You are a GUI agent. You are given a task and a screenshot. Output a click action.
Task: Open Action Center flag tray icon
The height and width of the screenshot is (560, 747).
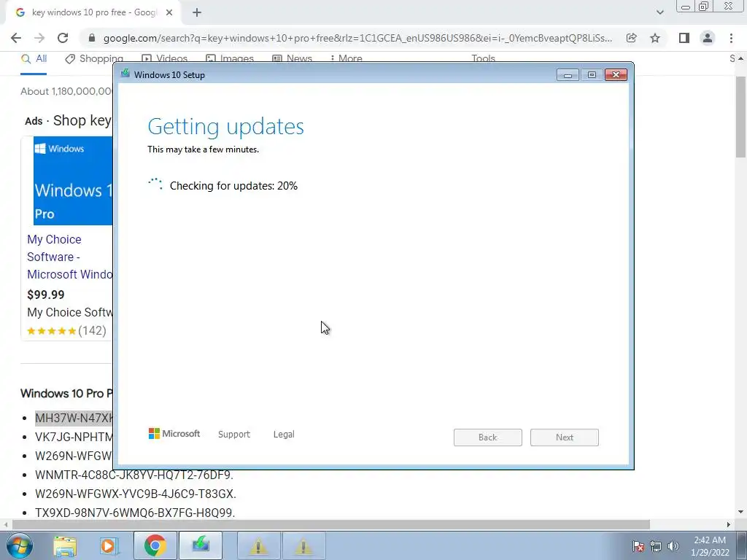coord(638,546)
